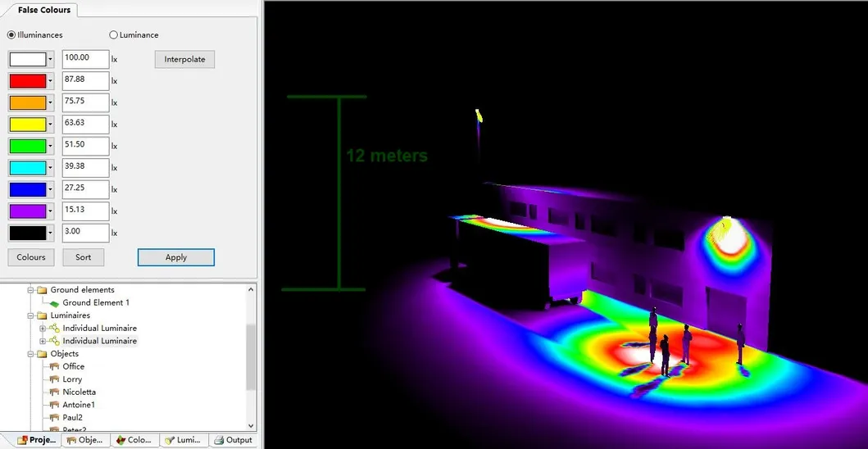Click the highlighted Individual Luminaire's icon
Viewport: 868px width, 449px height.
(54, 341)
